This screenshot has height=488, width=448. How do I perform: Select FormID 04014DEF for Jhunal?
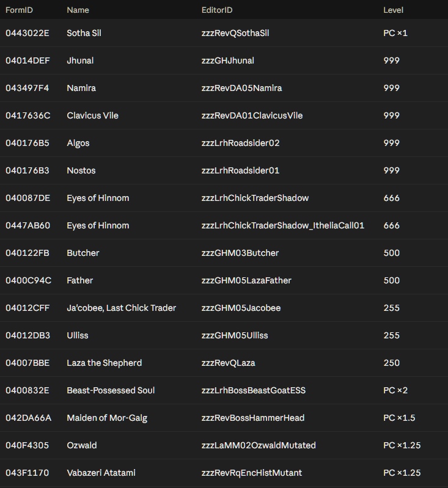point(28,60)
